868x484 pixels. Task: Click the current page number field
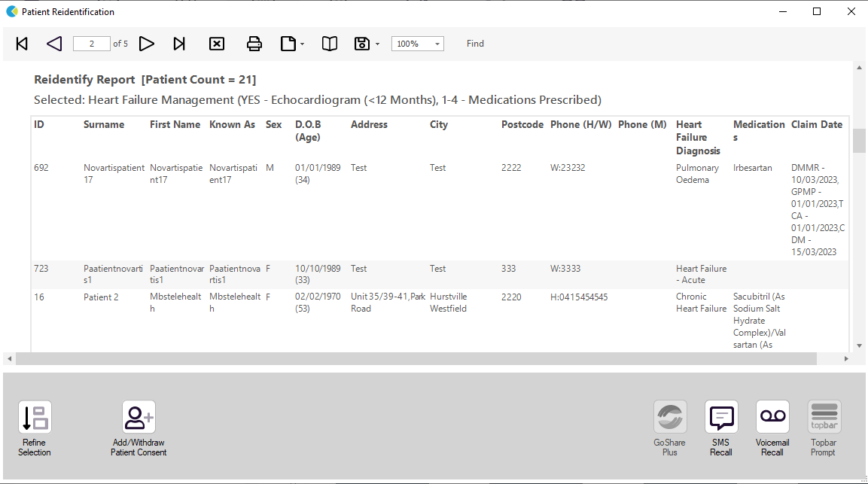pyautogui.click(x=91, y=44)
